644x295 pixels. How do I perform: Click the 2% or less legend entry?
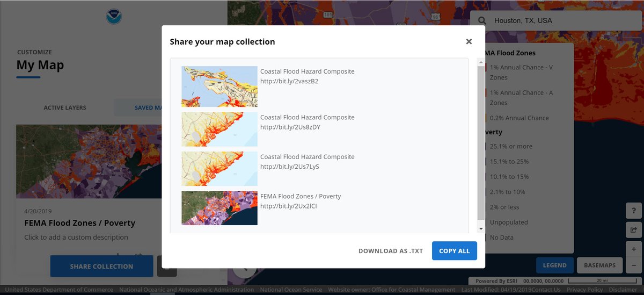pos(504,207)
